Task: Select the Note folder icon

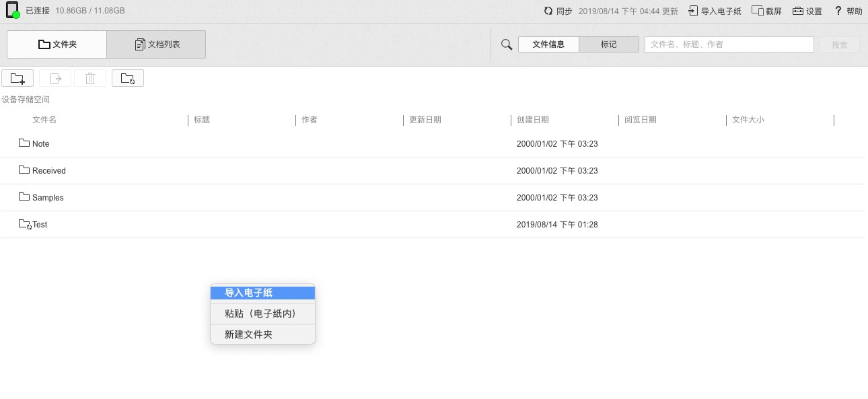Action: tap(24, 143)
